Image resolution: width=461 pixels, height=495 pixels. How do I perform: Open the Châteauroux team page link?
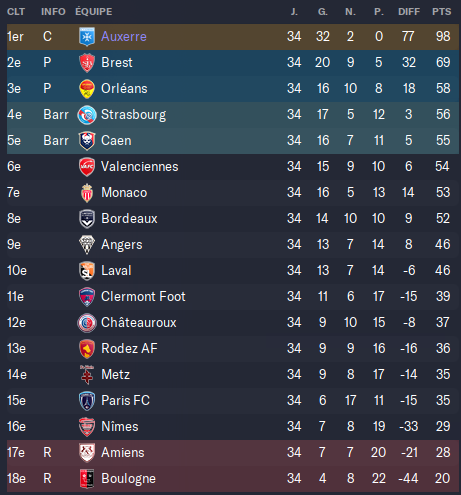pos(139,323)
